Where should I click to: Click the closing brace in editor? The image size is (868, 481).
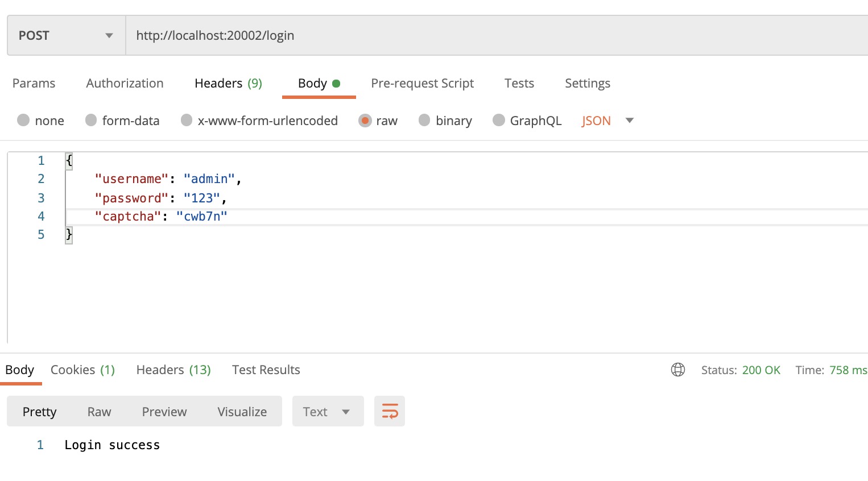[x=69, y=235]
